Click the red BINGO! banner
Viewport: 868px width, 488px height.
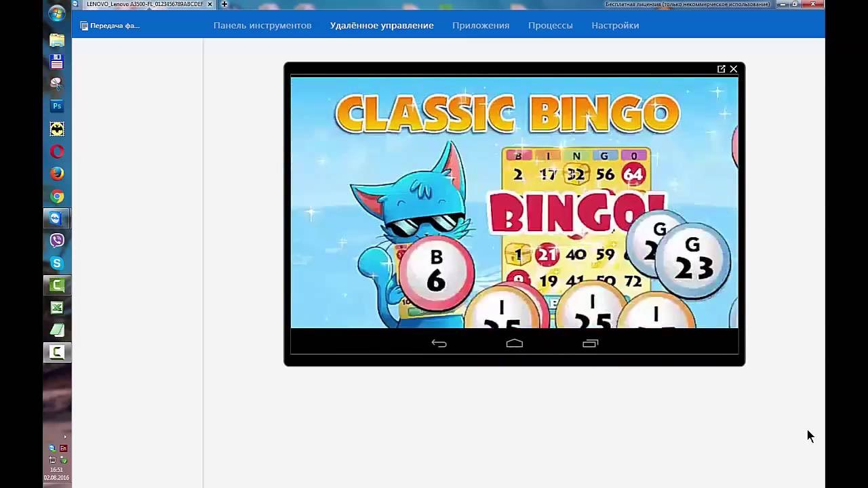(577, 213)
